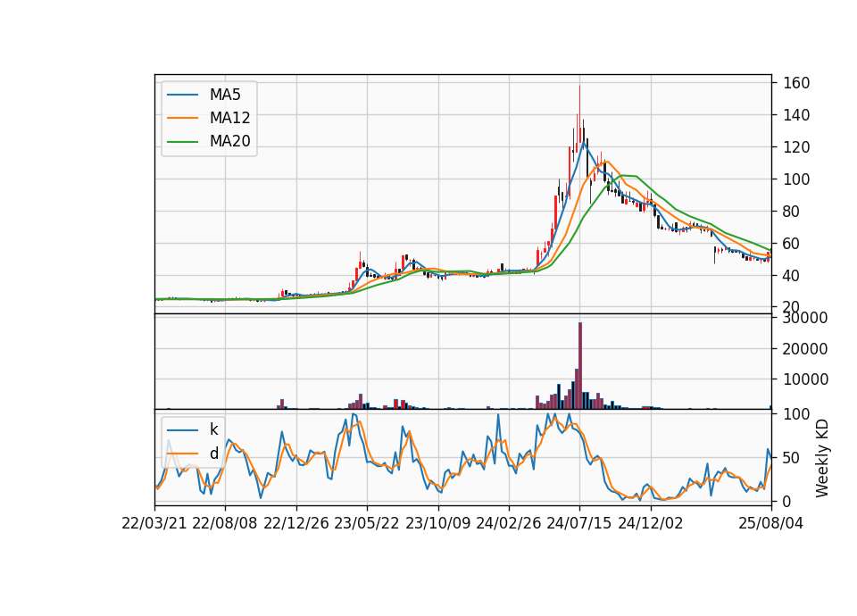Click the 25/08/04 date tick label
The height and width of the screenshot is (616, 857).
coord(770,523)
